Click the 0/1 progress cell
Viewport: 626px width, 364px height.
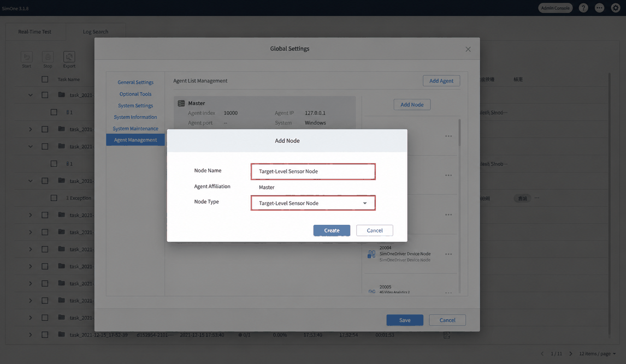click(244, 335)
